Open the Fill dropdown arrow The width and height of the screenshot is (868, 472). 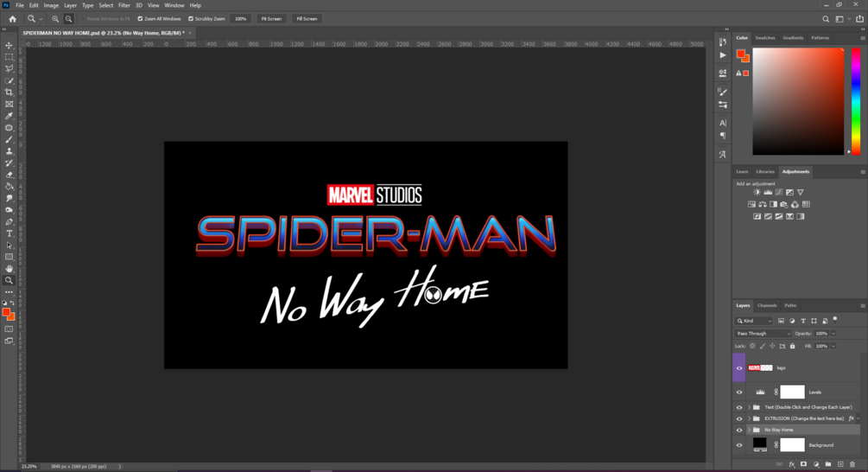pos(833,347)
